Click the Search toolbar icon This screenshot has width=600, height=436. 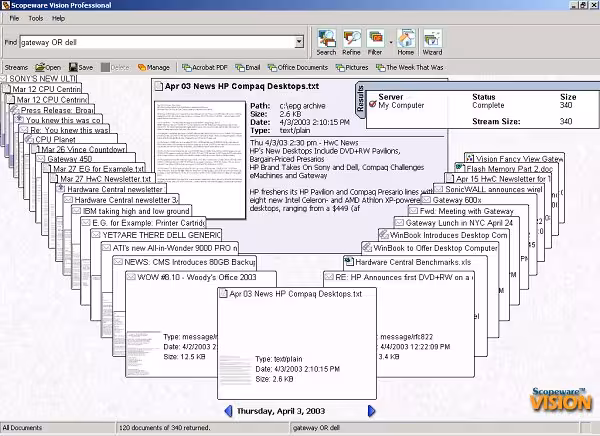(x=326, y=42)
